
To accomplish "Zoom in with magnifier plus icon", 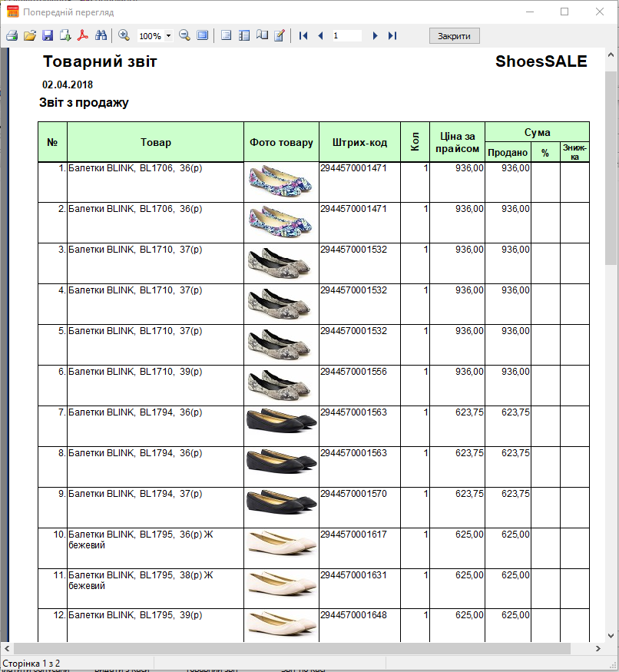I will [124, 36].
